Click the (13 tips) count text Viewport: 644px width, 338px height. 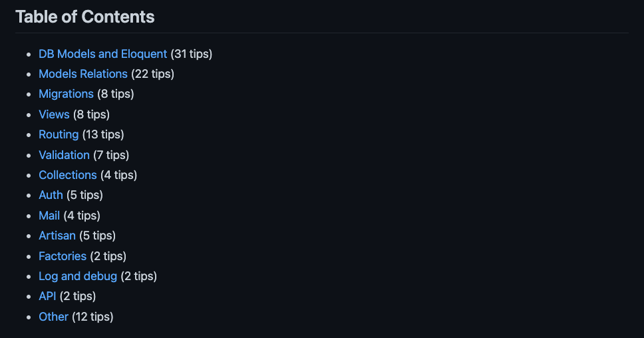click(x=103, y=134)
